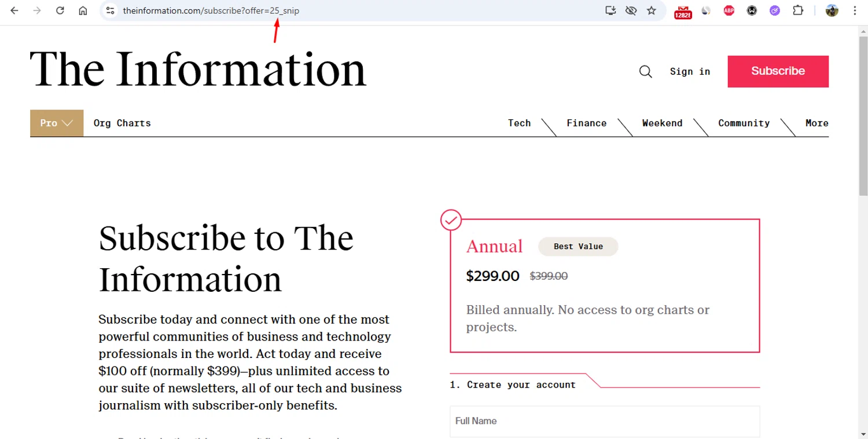Click the browser forward arrow
The image size is (868, 439).
[37, 10]
